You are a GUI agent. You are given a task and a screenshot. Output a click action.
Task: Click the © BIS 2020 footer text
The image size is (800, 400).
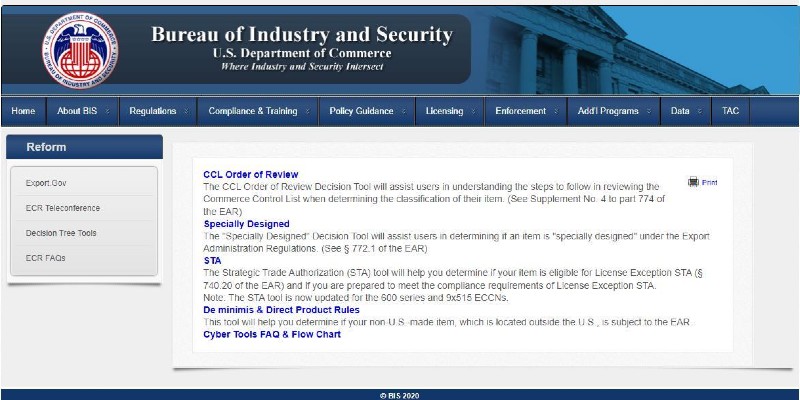[x=400, y=395]
